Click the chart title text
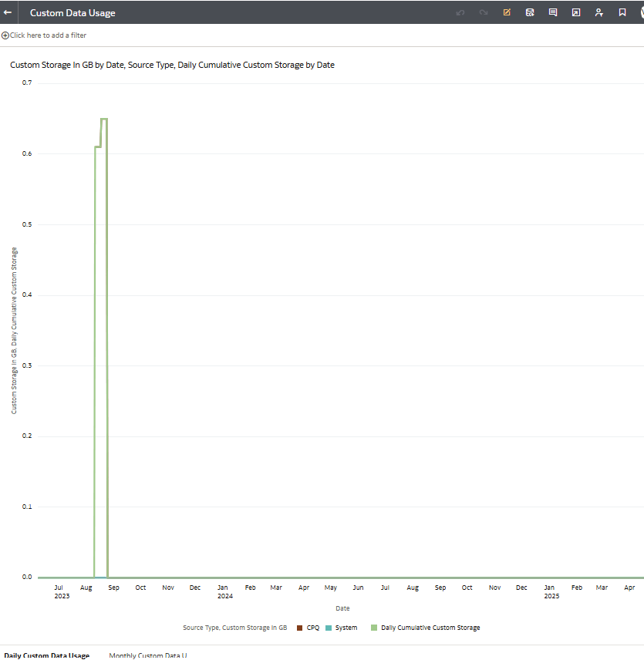Image resolution: width=644 pixels, height=660 pixels. (172, 65)
